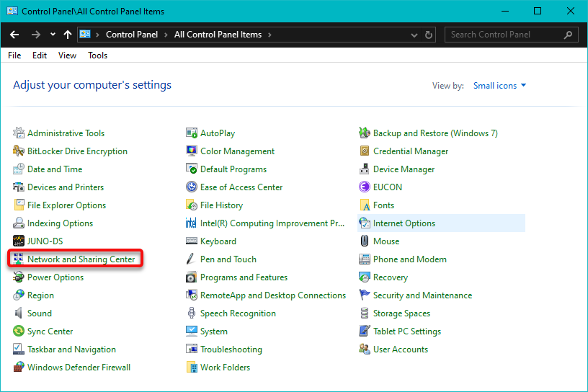This screenshot has height=392, width=588.
Task: Click the Device Manager icon
Action: 365,169
